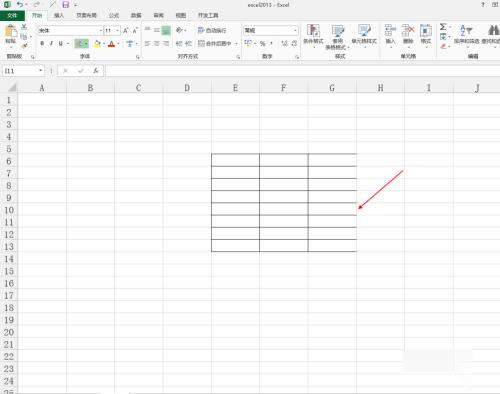Click the Help question mark icon
The image size is (500, 394).
(x=483, y=5)
